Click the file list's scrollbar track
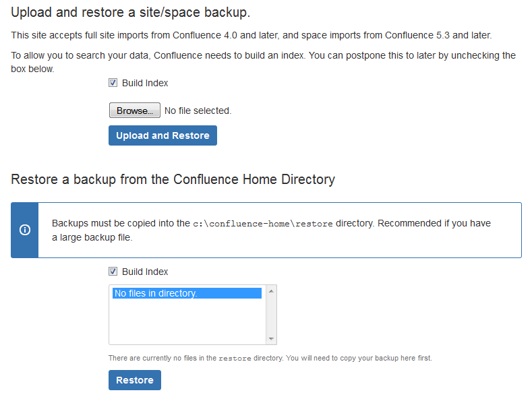Image resolution: width=532 pixels, height=401 pixels. [271, 315]
